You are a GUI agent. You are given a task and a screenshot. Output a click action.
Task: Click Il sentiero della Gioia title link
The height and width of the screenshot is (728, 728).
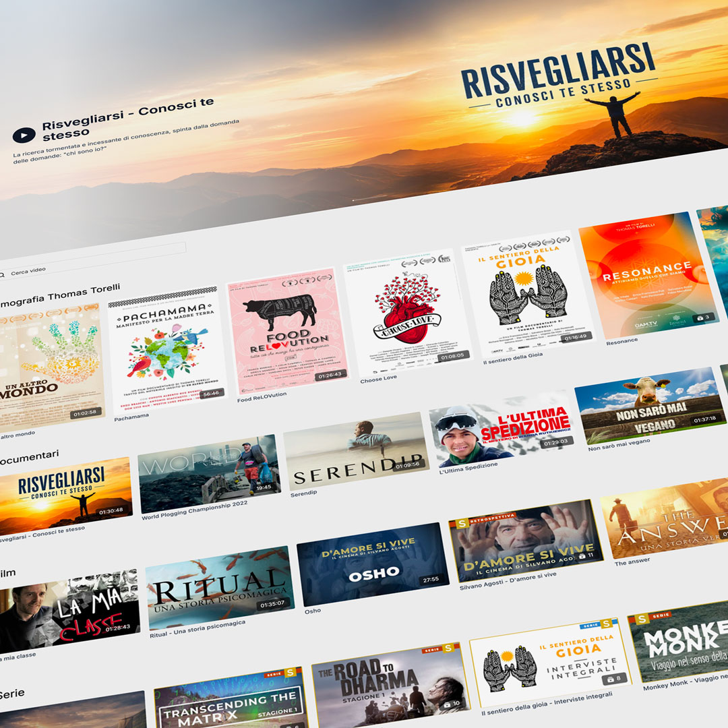tap(512, 358)
